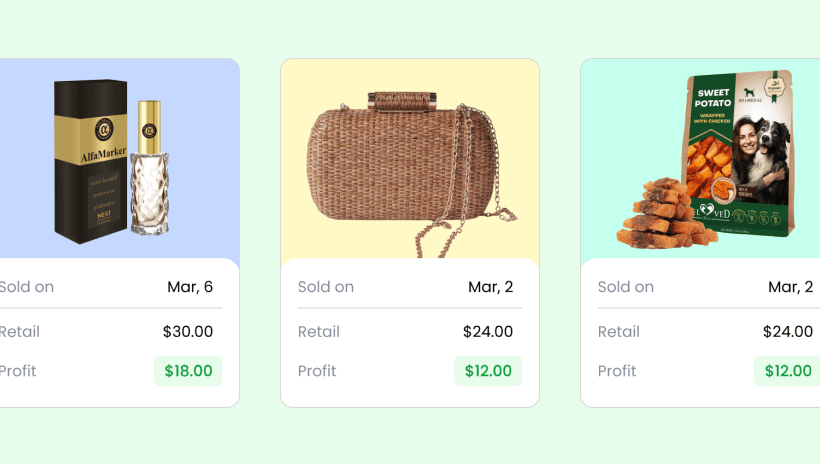Click the $24.00 retail price on clutch card
Screen dimensions: 820x464
(488, 332)
